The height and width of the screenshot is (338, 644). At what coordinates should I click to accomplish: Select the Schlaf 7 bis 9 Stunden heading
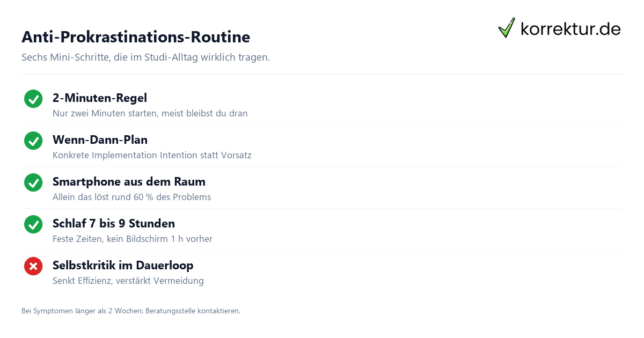point(114,223)
